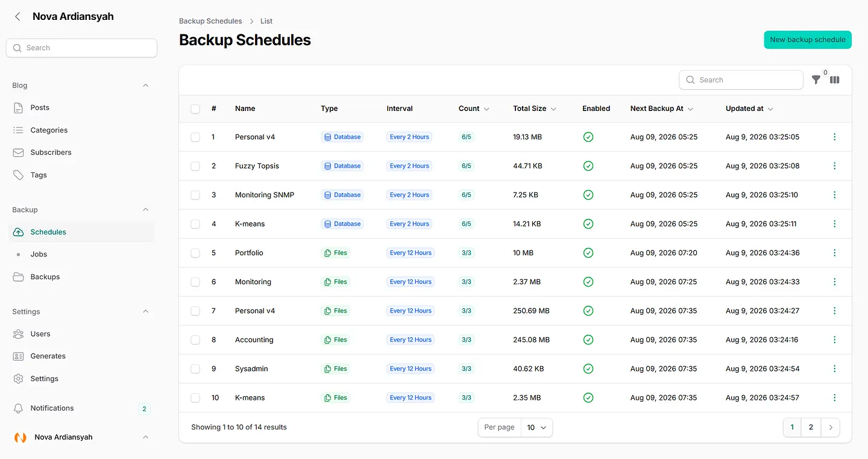Viewport: 868px width, 459px height.
Task: Click the Subscribers envelope icon
Action: coord(19,153)
